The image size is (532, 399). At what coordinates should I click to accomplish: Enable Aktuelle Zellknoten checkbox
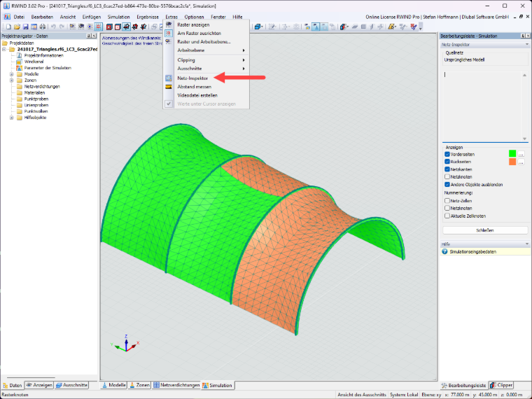tap(447, 216)
